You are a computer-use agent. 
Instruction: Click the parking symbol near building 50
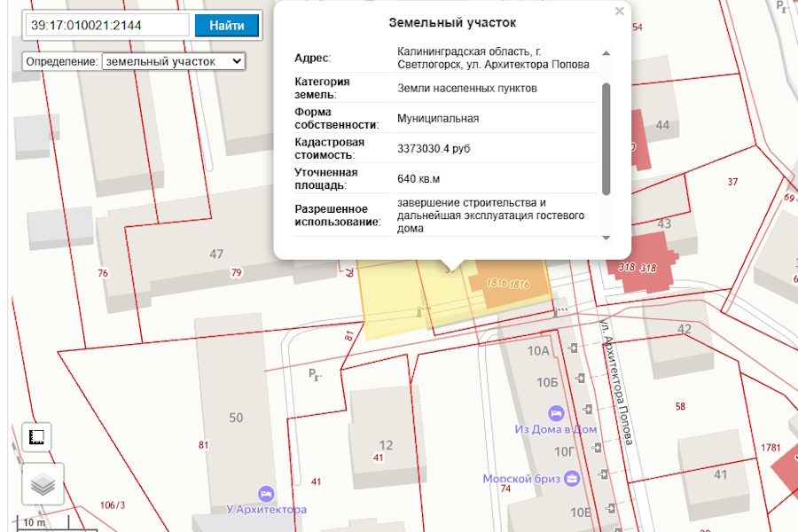315,375
